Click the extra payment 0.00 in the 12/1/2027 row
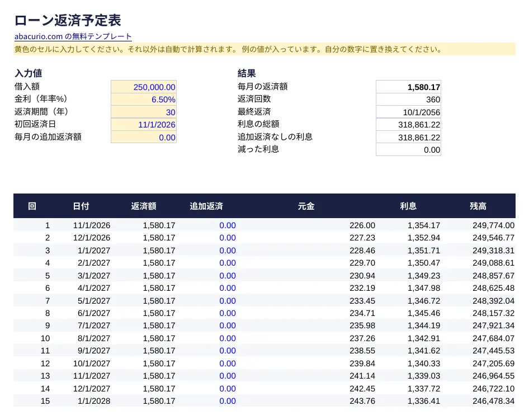Image resolution: width=529 pixels, height=420 pixels. [228, 389]
